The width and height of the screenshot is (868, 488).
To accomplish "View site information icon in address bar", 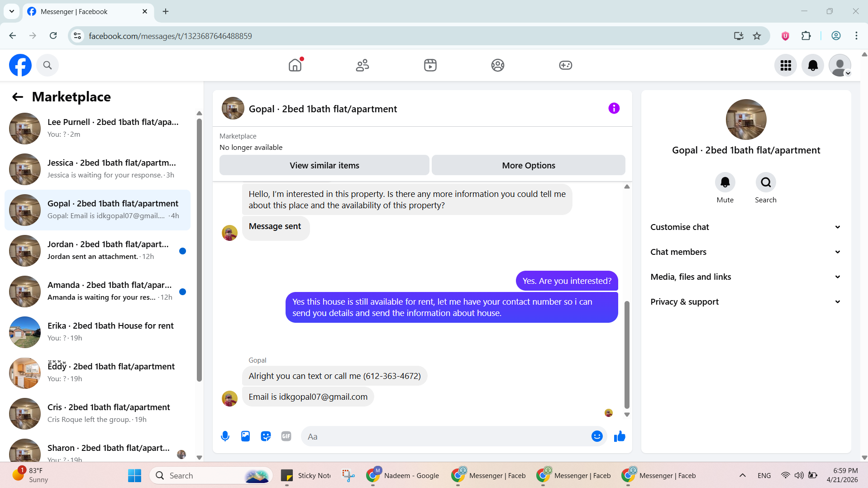I will pyautogui.click(x=78, y=36).
